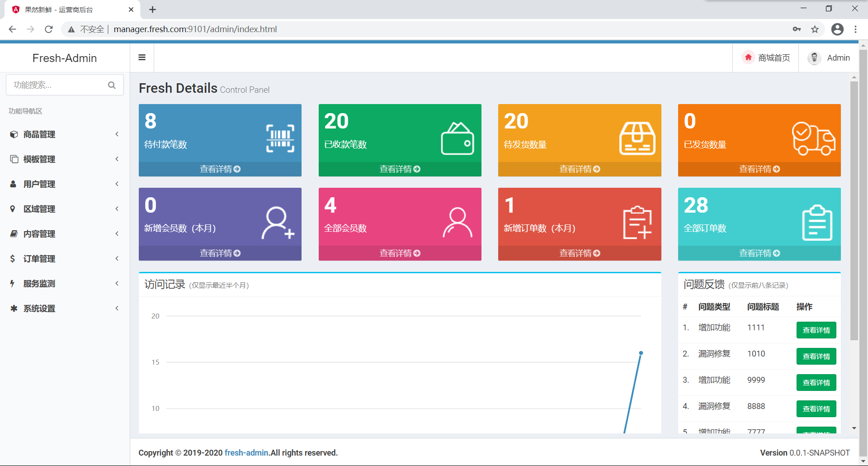Click the chart data point on 访问记录
Image resolution: width=868 pixels, height=466 pixels.
pyautogui.click(x=641, y=353)
